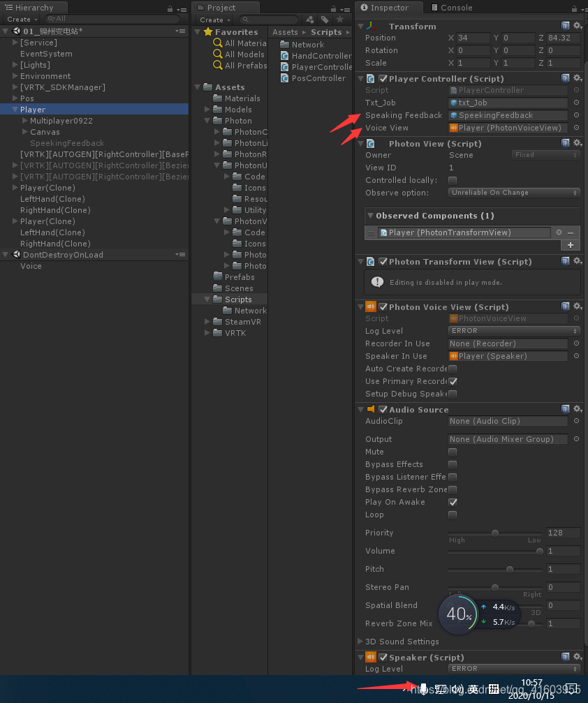The height and width of the screenshot is (703, 588).
Task: Click favorite star icon in Project toolbar
Action: pos(340,20)
